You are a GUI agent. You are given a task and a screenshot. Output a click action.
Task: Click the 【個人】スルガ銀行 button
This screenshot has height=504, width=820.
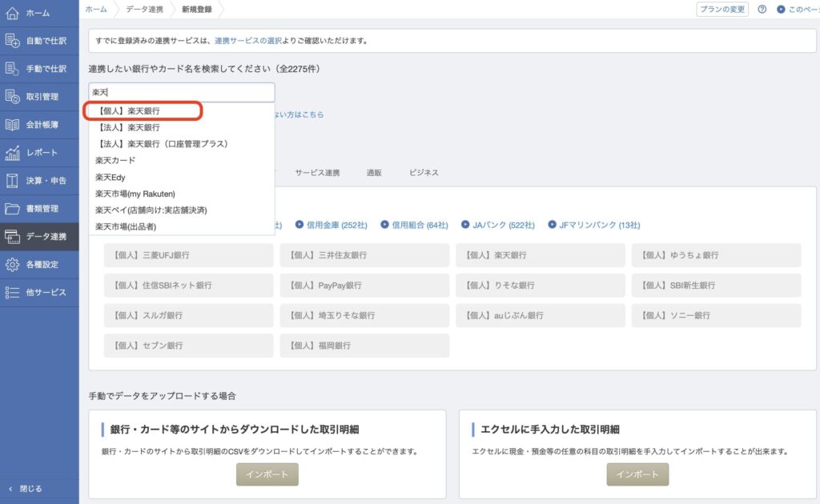point(188,315)
